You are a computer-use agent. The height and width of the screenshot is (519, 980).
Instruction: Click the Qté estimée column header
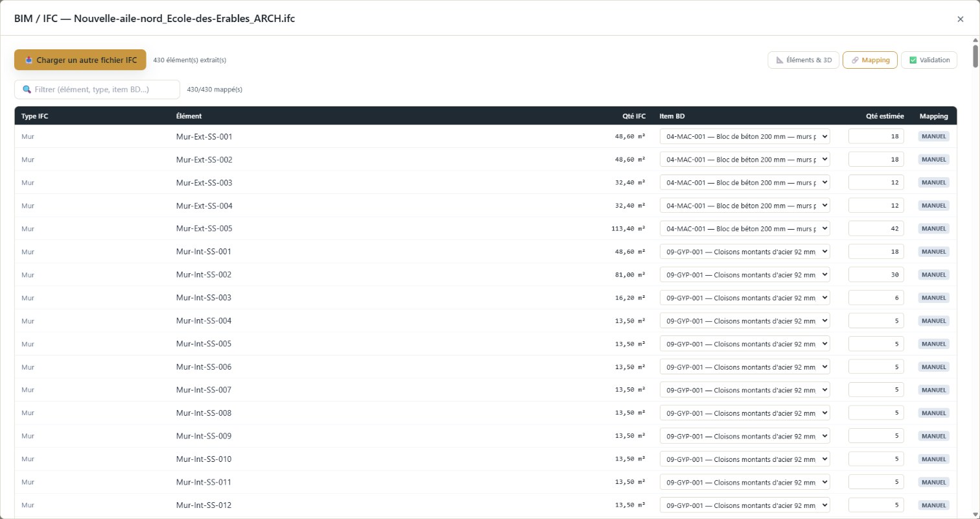click(885, 116)
